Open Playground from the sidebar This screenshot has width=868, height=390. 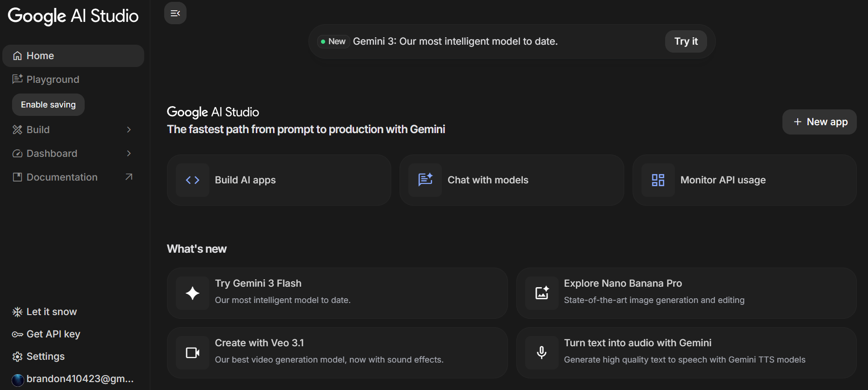pos(52,80)
